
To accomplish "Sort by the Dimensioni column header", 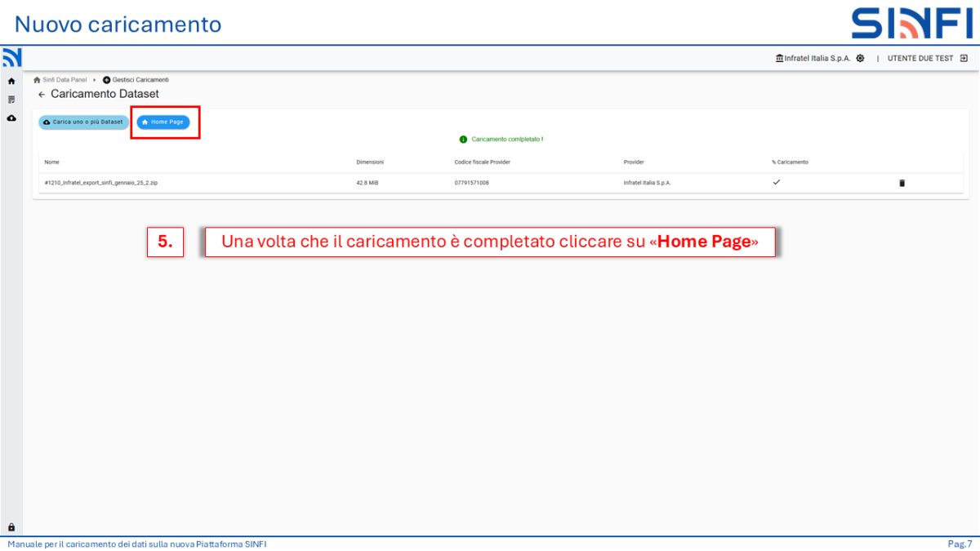I will tap(370, 162).
